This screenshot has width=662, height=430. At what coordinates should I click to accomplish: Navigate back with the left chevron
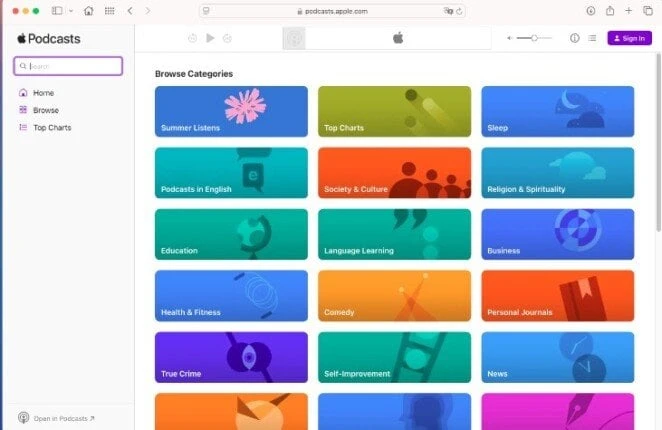pos(130,11)
